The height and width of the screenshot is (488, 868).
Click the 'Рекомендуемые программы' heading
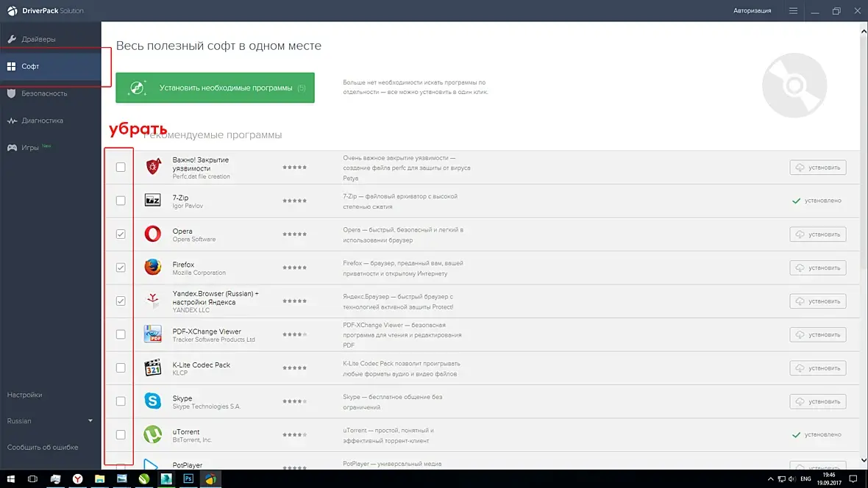[x=213, y=135]
